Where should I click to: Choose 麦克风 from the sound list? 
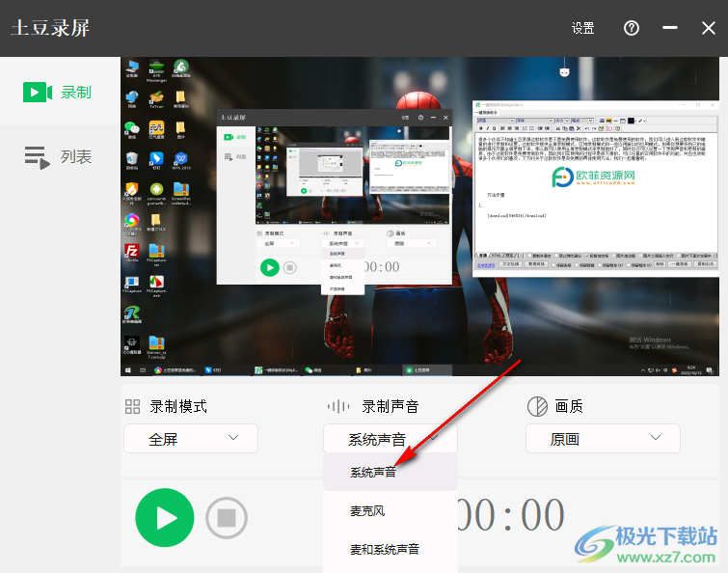point(391,510)
